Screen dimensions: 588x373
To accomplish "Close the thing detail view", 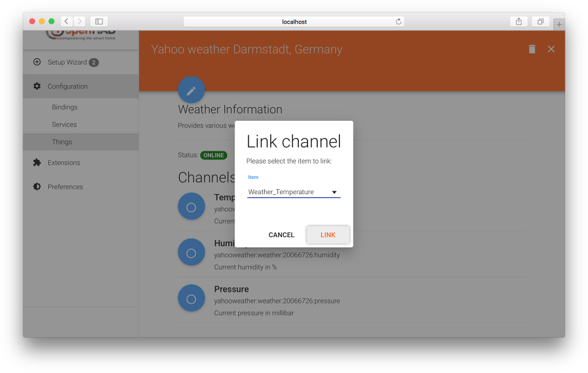I will pyautogui.click(x=551, y=49).
